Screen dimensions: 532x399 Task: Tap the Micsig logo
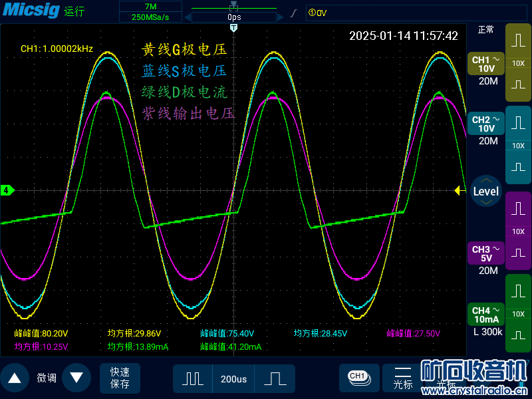click(x=31, y=9)
